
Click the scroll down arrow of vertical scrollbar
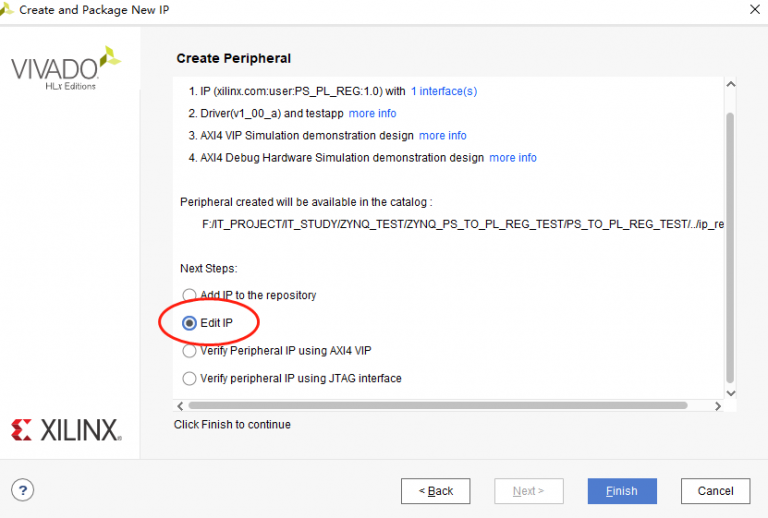[x=729, y=392]
